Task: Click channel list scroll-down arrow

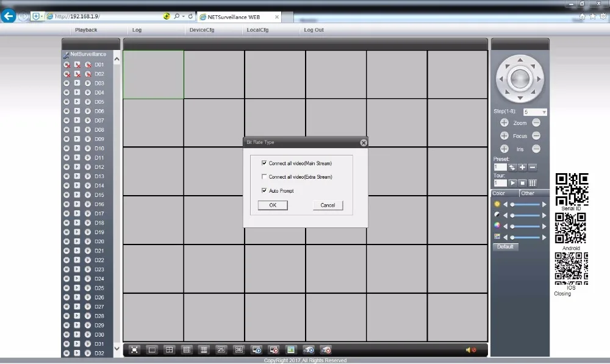Action: tap(117, 348)
